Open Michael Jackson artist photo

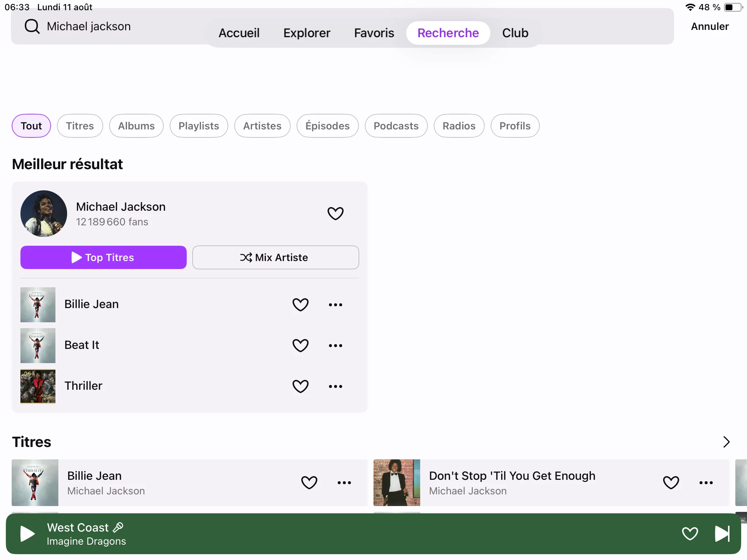pos(44,213)
